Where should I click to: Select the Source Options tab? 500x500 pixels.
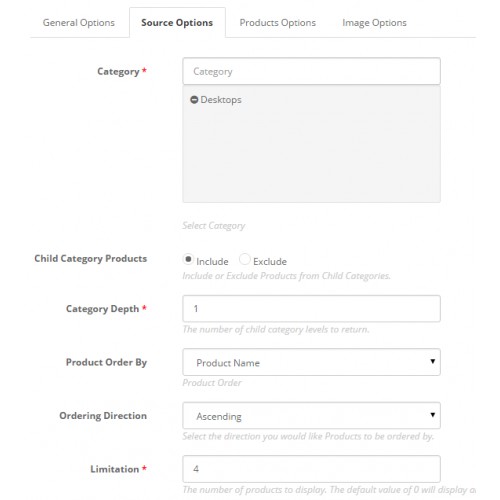[177, 23]
